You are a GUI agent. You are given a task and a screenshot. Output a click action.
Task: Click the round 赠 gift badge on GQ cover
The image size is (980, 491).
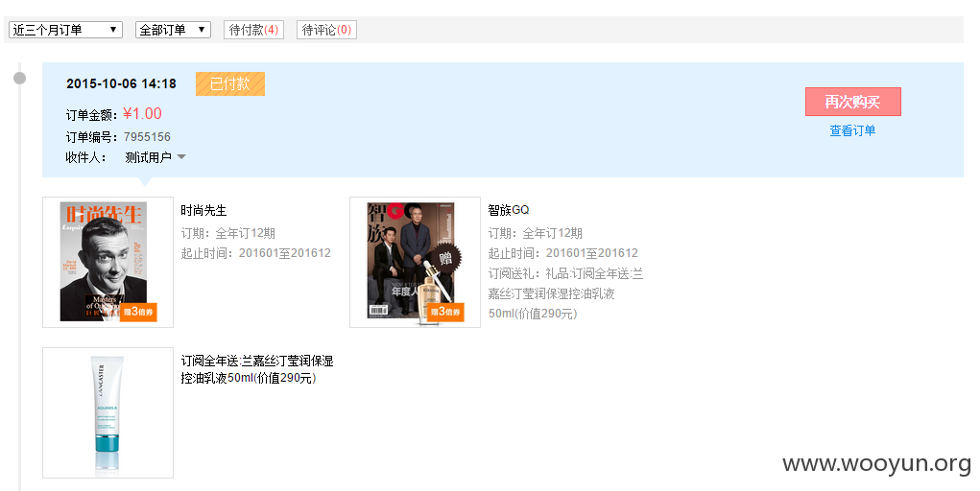coord(445,257)
